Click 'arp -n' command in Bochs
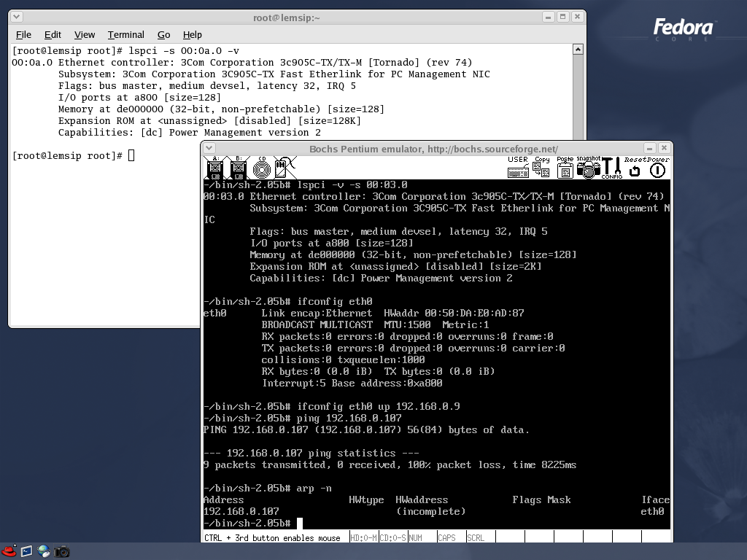Viewport: 747px width, 560px height. [x=314, y=488]
